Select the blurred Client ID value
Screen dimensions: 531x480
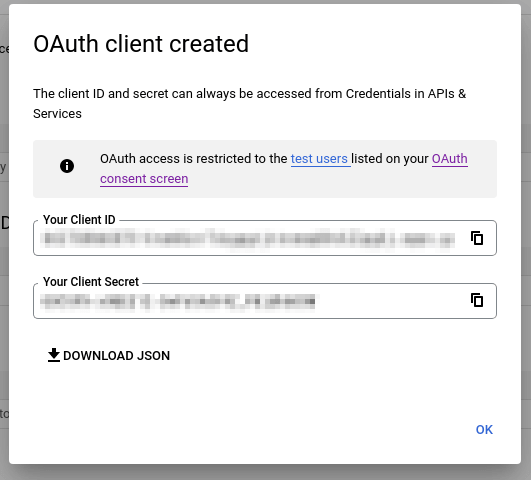point(247,238)
